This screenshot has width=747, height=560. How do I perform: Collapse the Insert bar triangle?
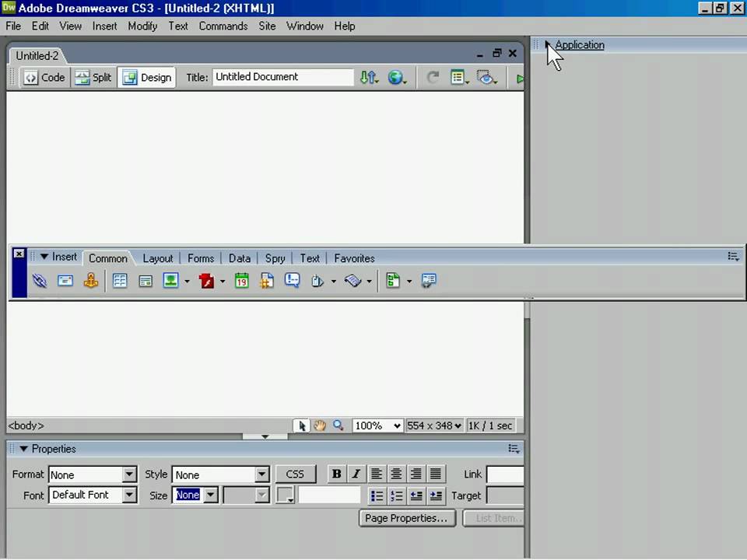pos(44,257)
